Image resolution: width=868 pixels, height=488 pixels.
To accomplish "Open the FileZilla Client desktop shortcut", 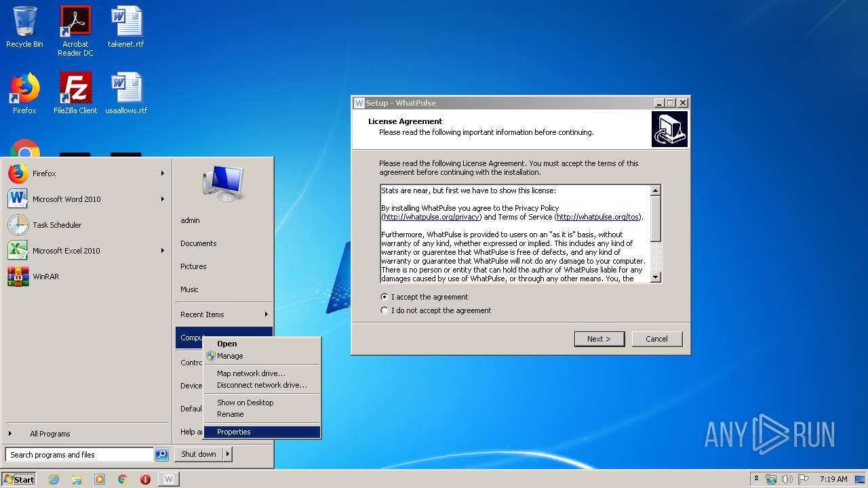I will pos(75,94).
